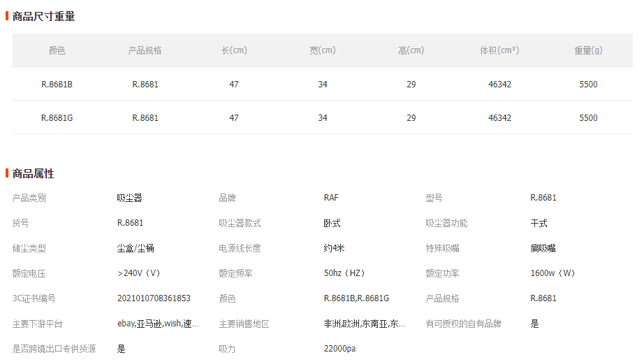Click the R.8681 spec cell in R.8681B row
The height and width of the screenshot is (362, 644).
click(x=145, y=85)
